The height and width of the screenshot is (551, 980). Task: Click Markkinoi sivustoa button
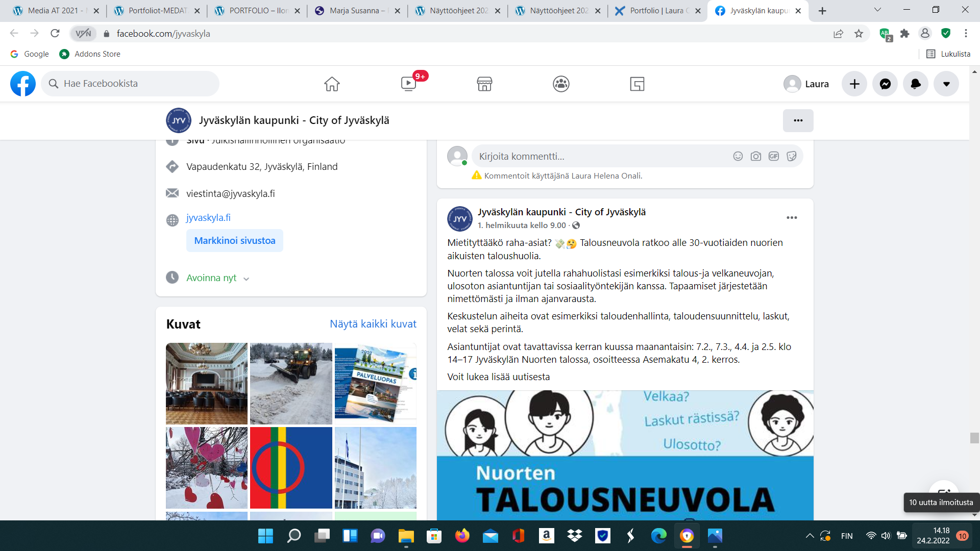(x=235, y=240)
